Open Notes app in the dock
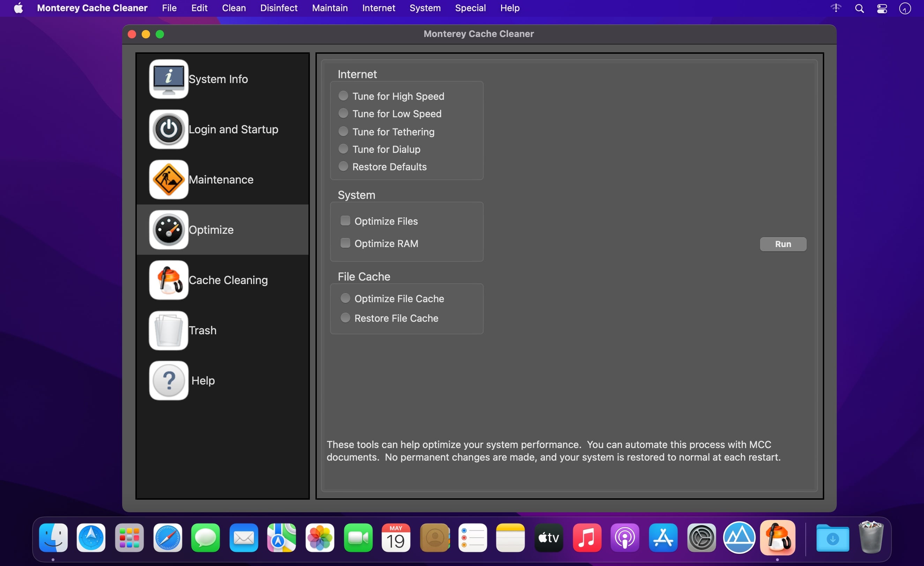 click(511, 538)
